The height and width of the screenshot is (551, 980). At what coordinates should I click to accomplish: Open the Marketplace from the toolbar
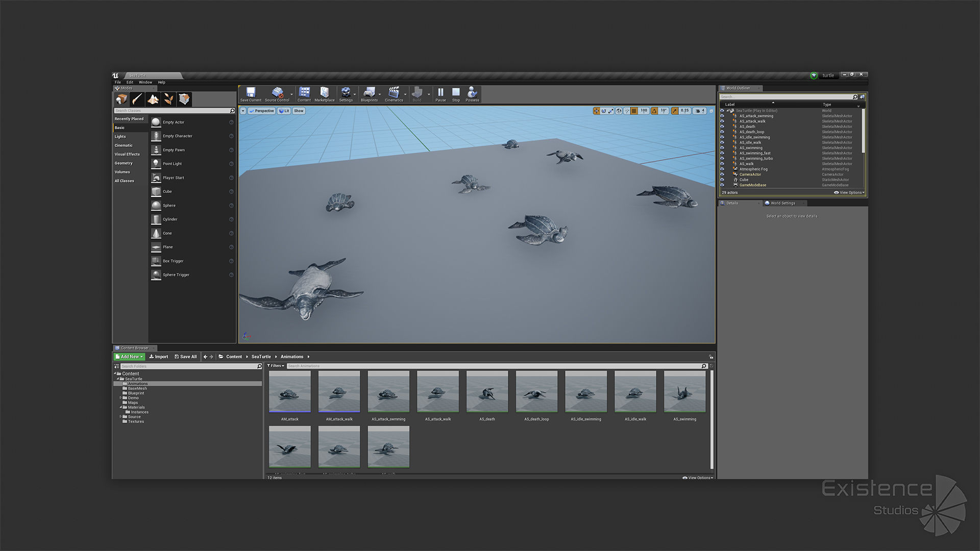tap(324, 93)
